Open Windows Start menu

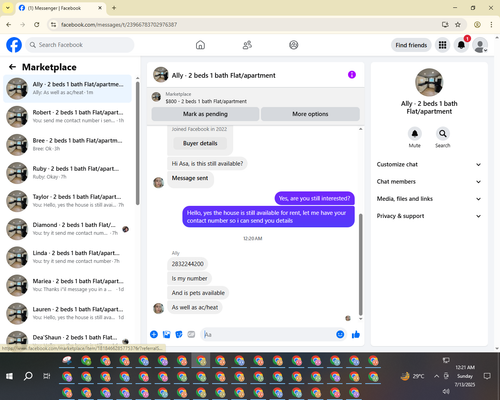click(x=9, y=376)
